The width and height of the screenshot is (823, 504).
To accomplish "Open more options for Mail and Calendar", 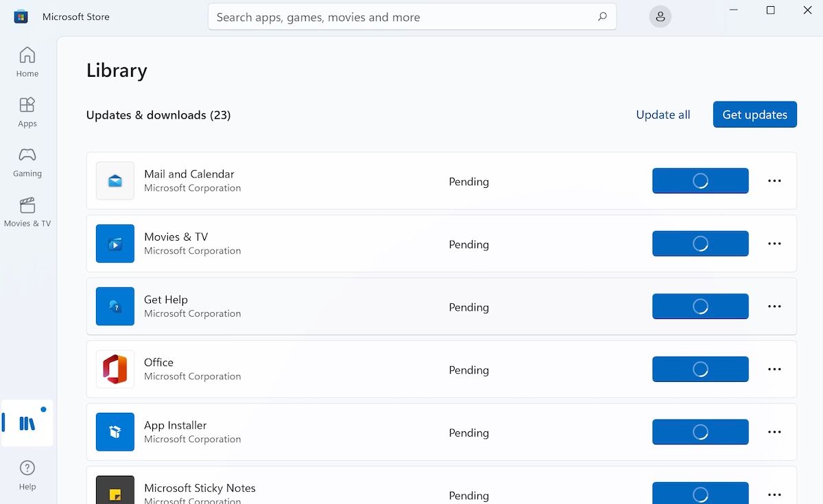I will [x=774, y=181].
